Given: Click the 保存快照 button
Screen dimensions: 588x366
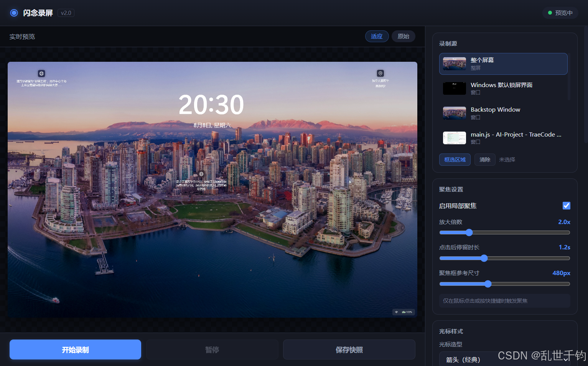Looking at the screenshot, I should tap(349, 350).
